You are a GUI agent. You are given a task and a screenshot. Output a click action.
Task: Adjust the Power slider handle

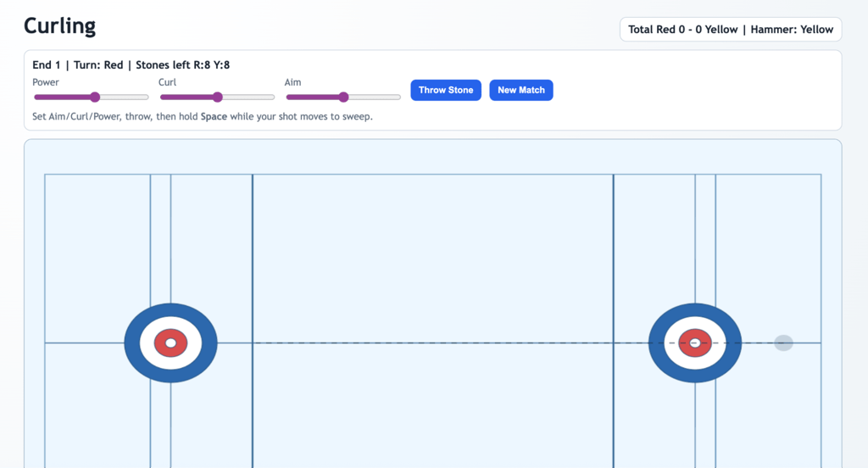point(95,97)
